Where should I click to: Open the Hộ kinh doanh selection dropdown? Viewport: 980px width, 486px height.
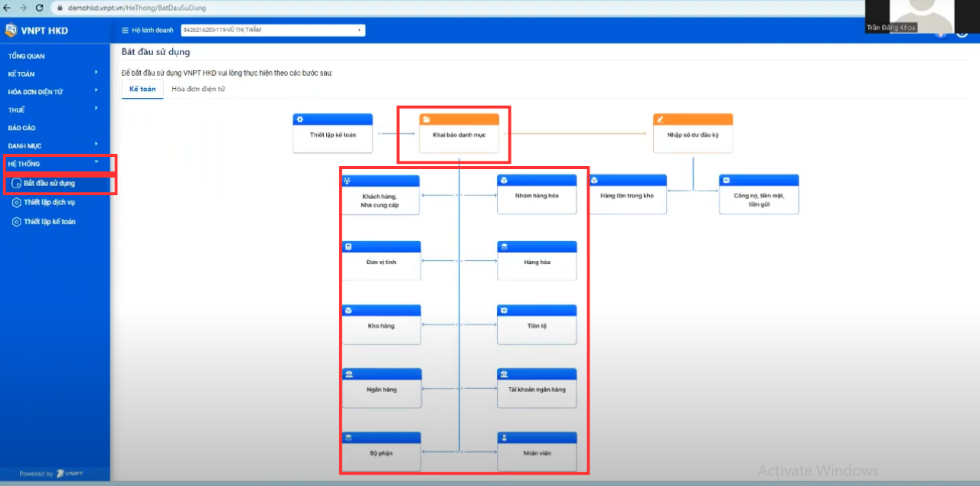point(273,31)
